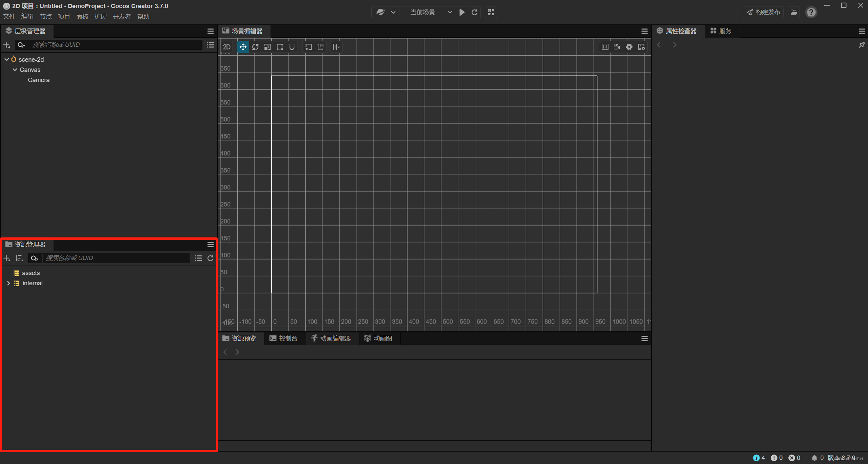This screenshot has width=868, height=464.
Task: Open the 项目 menu
Action: [x=64, y=17]
